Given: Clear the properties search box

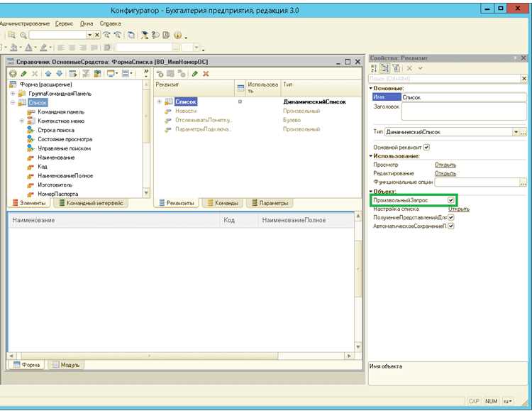Looking at the screenshot, I should [524, 79].
